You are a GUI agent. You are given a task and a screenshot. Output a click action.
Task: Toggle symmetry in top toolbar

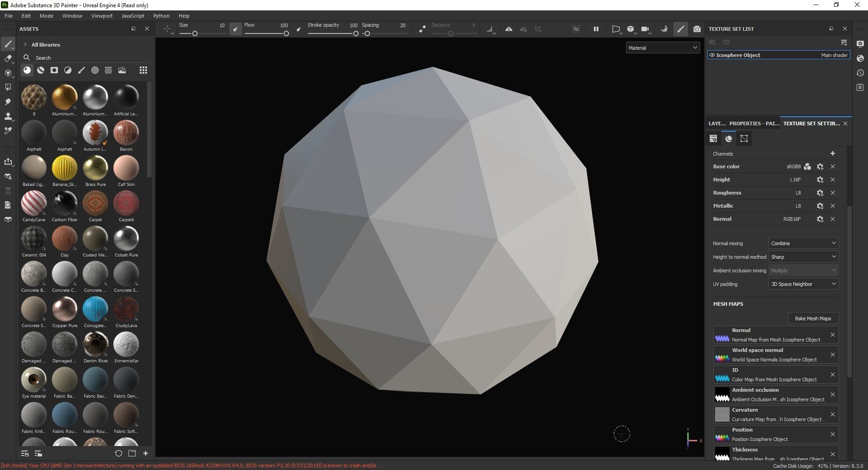click(509, 29)
